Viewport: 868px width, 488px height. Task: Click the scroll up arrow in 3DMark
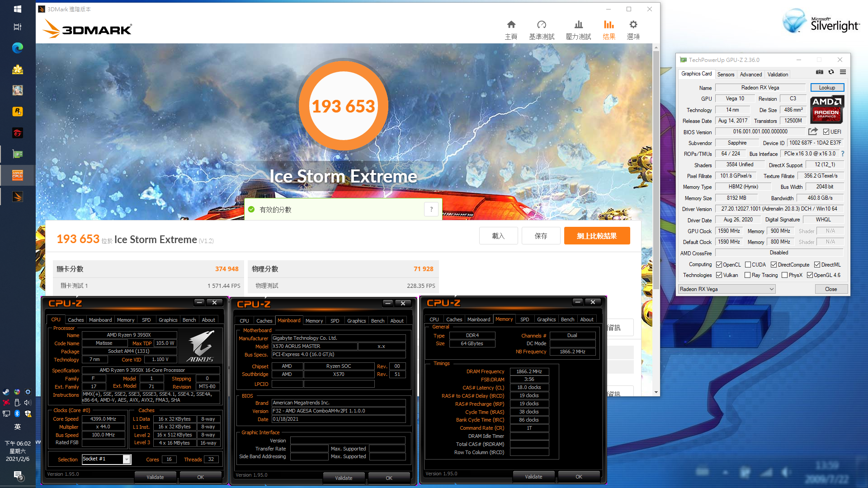click(656, 47)
